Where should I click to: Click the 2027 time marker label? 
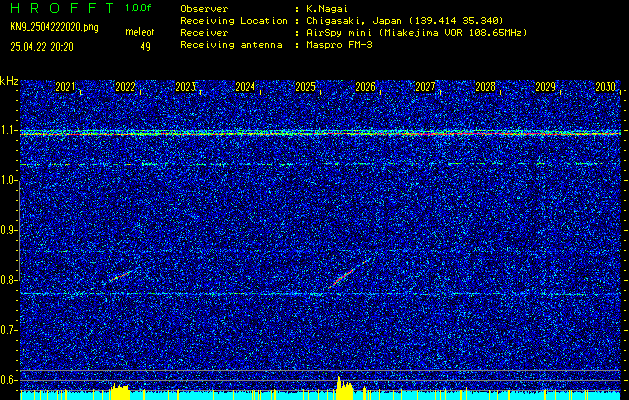point(425,87)
